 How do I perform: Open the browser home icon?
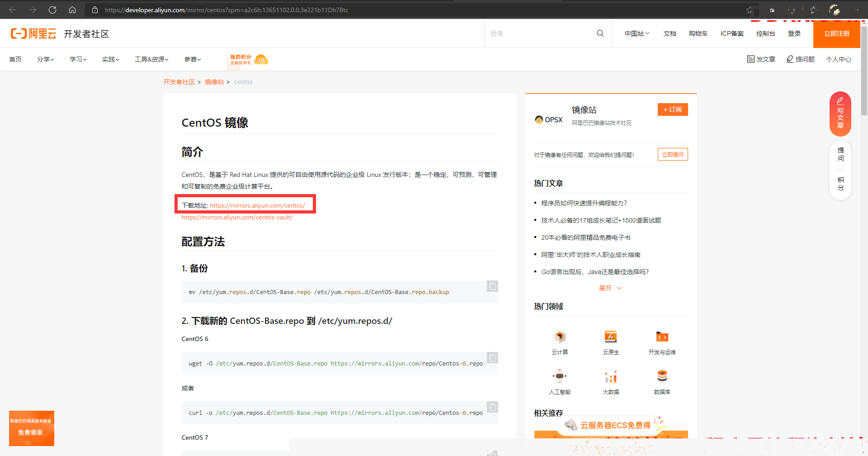click(x=72, y=9)
